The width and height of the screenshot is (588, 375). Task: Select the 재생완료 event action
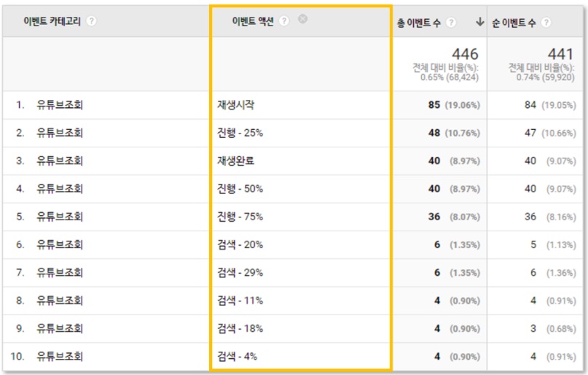click(x=235, y=161)
